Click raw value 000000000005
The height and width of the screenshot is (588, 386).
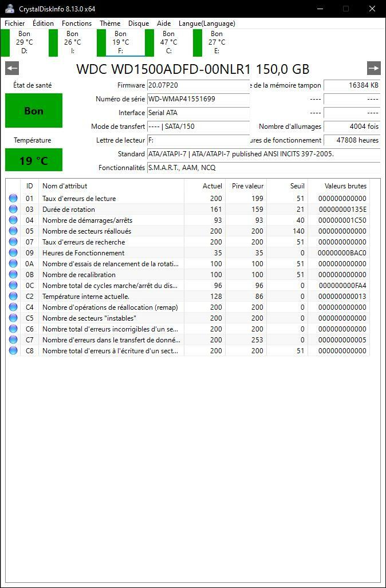pyautogui.click(x=342, y=340)
